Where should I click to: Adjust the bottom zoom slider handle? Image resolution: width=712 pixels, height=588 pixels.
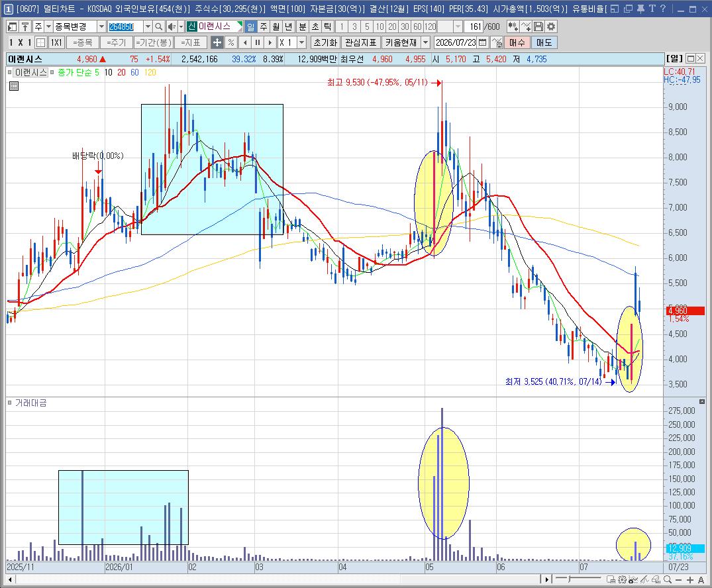click(x=568, y=579)
